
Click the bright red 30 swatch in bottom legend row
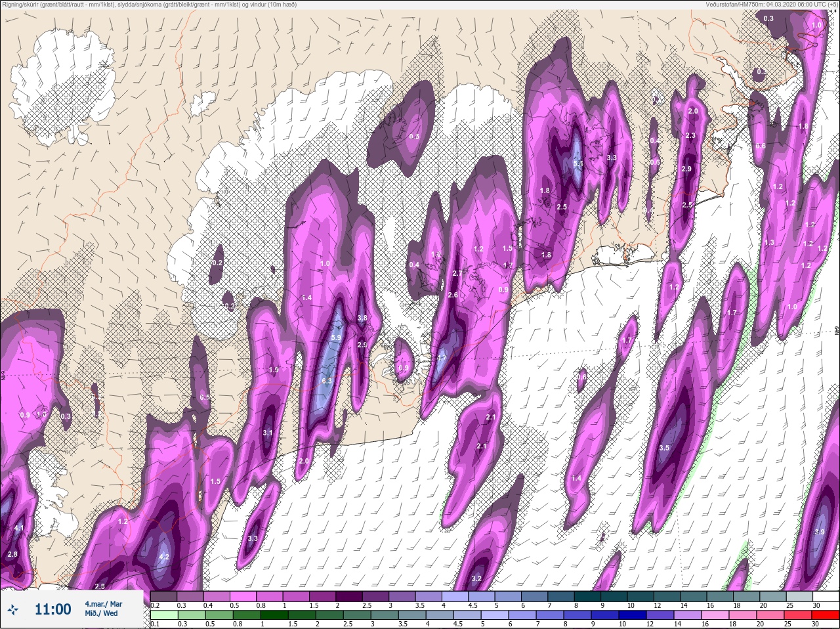click(x=825, y=615)
